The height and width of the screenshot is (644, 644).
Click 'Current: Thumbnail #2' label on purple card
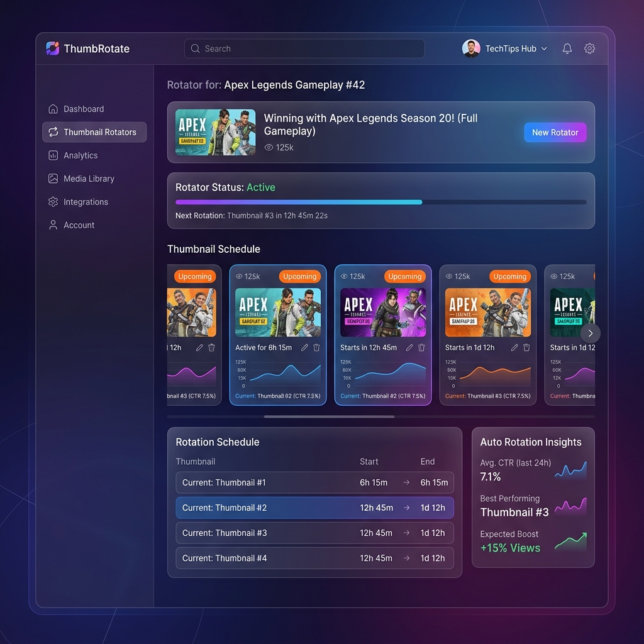click(x=383, y=396)
